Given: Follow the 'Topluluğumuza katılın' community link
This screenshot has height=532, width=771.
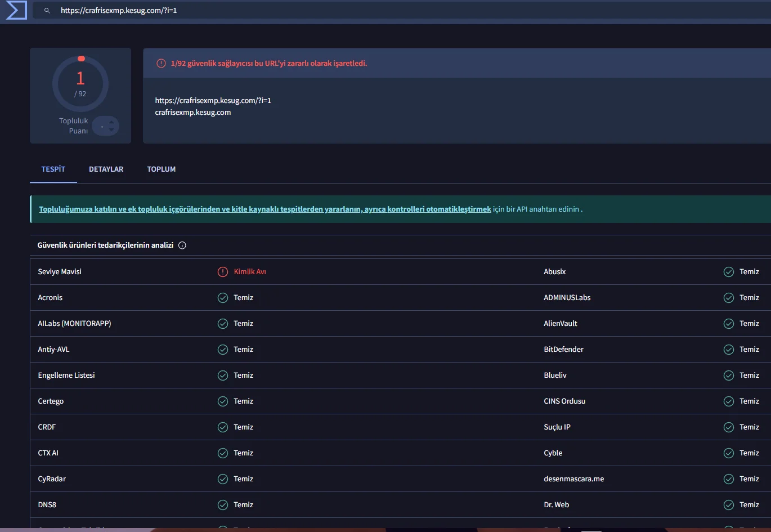Looking at the screenshot, I should 265,209.
